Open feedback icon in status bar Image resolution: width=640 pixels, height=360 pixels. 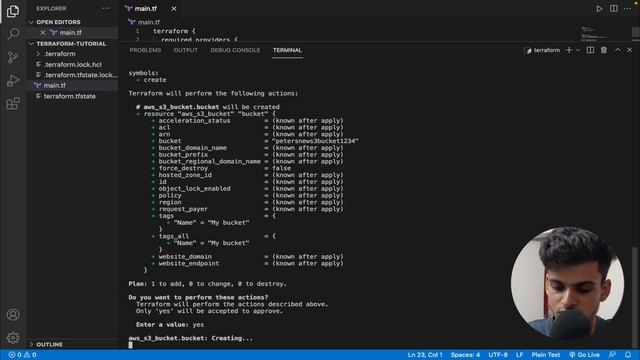612,355
